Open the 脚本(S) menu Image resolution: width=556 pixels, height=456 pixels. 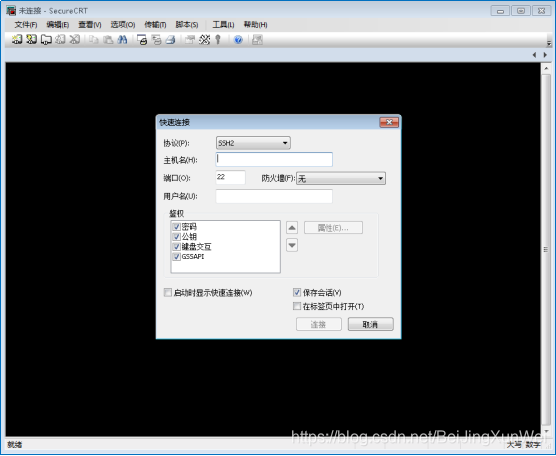(187, 24)
